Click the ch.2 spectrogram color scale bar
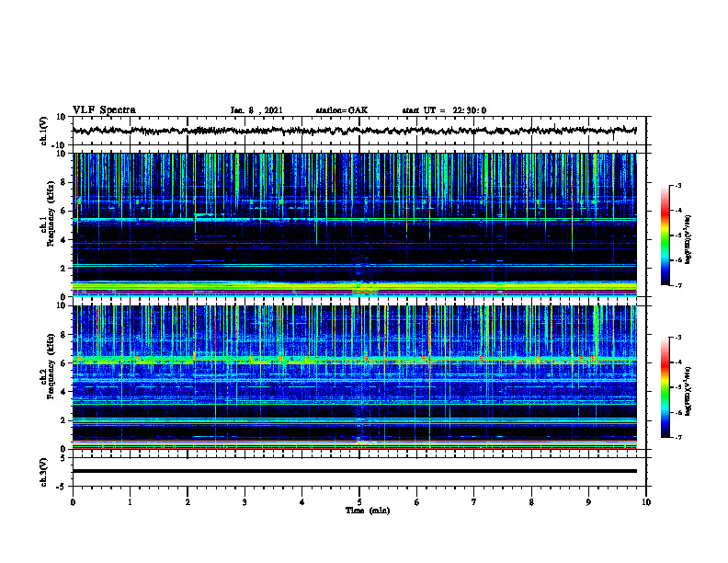The height and width of the screenshot is (563, 728). 665,387
